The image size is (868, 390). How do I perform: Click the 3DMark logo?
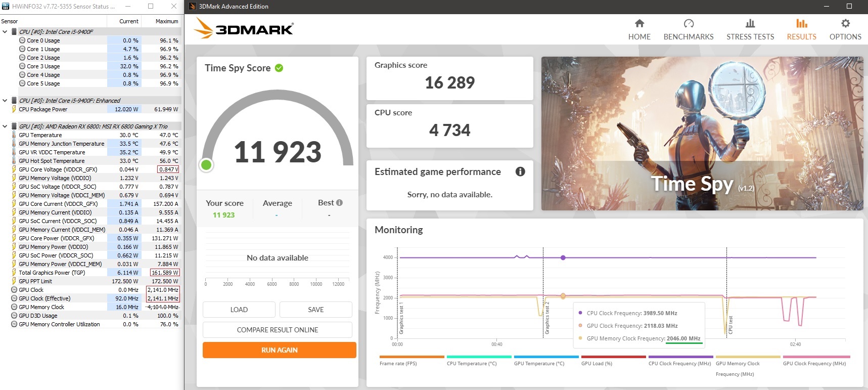click(x=244, y=28)
